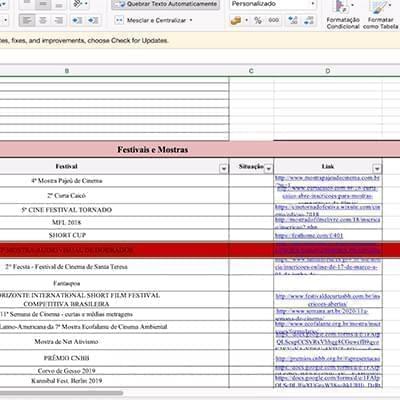The height and width of the screenshot is (400, 400).
Task: Open the Festival column filter dropdown
Action: tap(224, 169)
